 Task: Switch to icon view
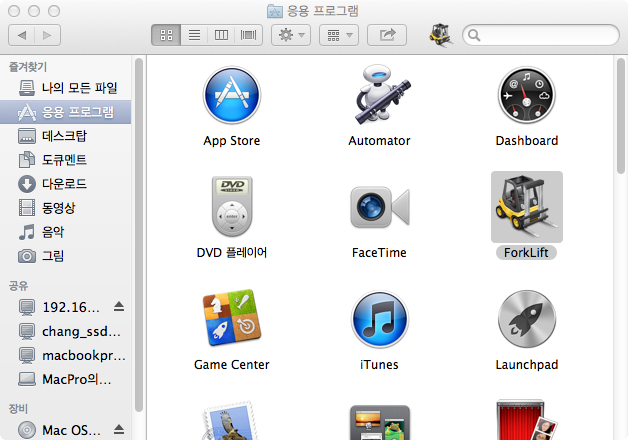166,35
